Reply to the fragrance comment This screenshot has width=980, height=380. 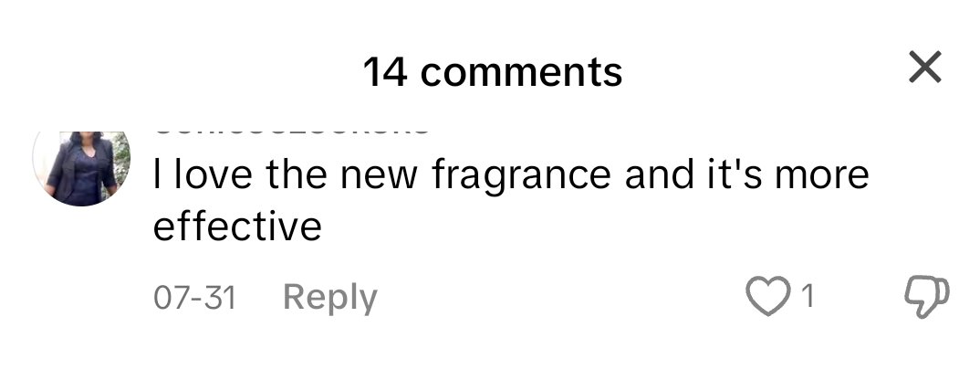coord(330,297)
